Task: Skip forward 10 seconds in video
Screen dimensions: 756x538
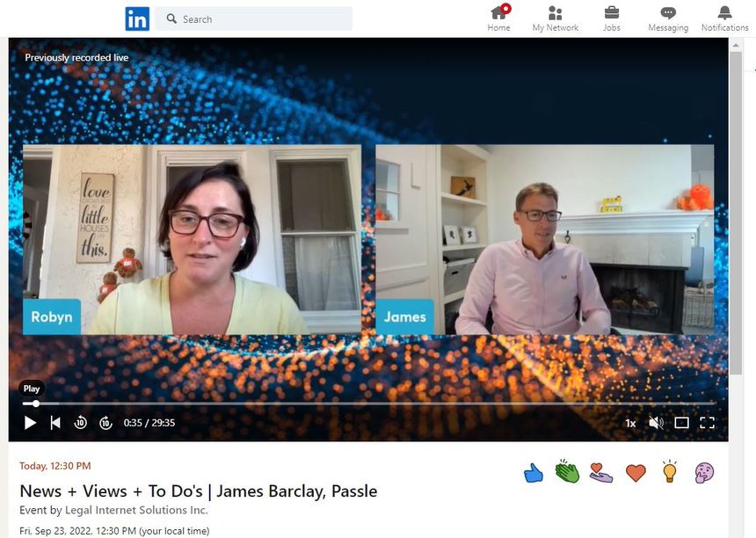Action: click(105, 423)
